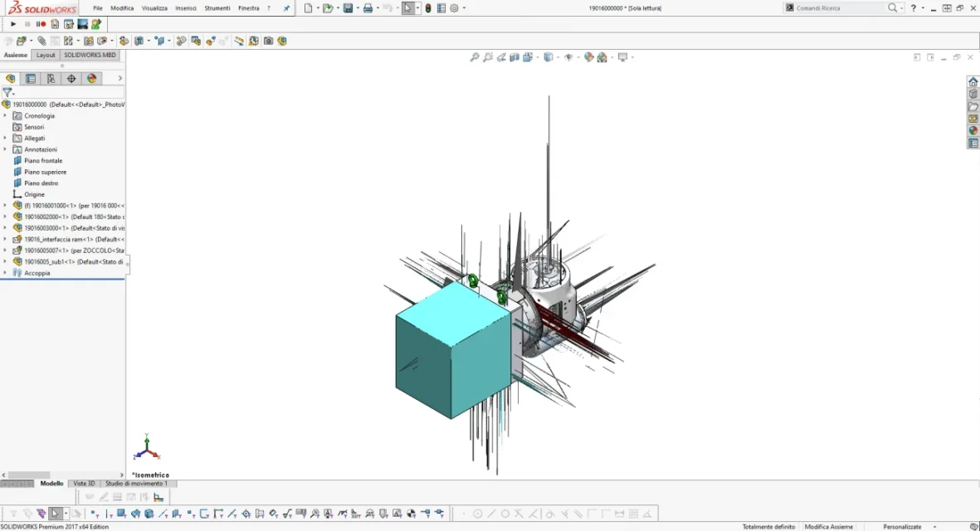Click the macro Record button
Image resolution: width=980 pixels, height=531 pixels.
click(41, 24)
